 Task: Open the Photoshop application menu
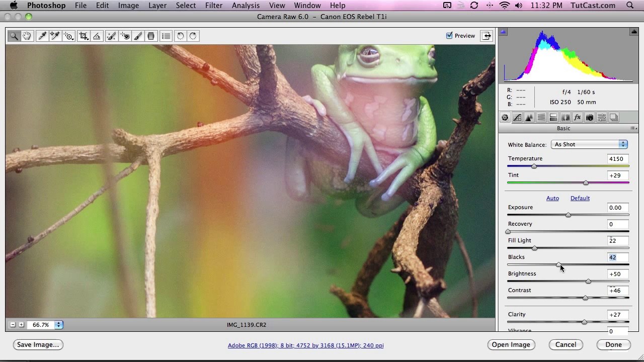(46, 6)
